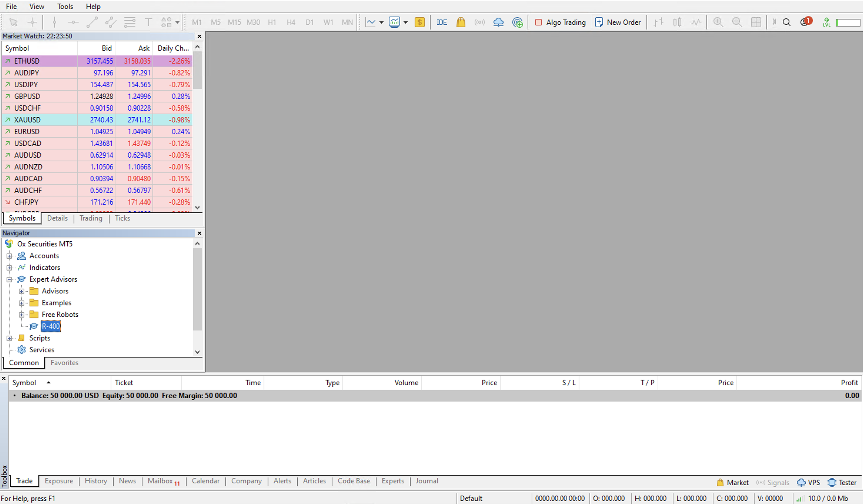The height and width of the screenshot is (504, 863).
Task: Switch to the History tab in terminal
Action: tap(95, 480)
